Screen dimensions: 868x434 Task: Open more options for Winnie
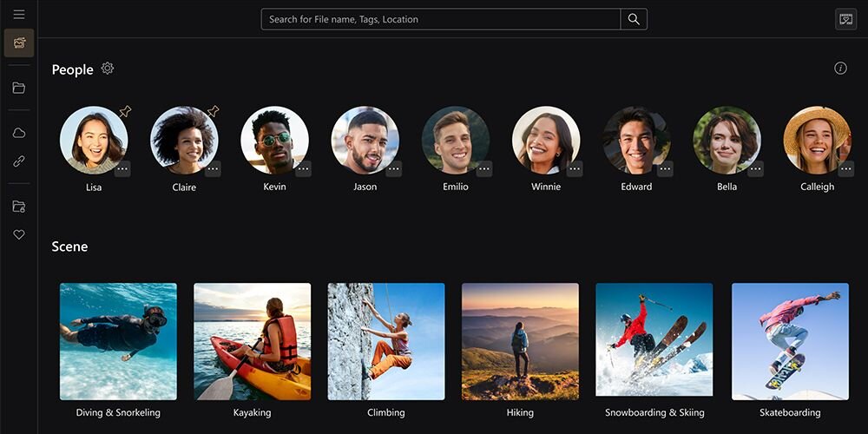tap(575, 169)
